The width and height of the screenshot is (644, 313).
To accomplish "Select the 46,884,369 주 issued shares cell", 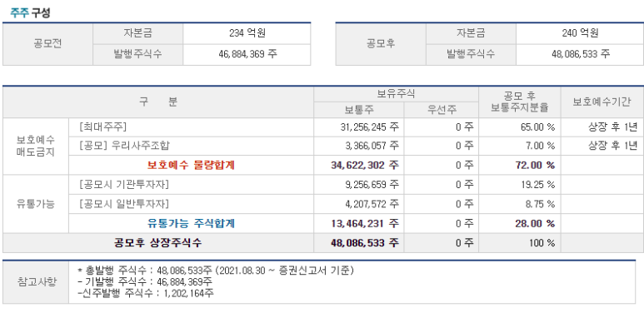I will [247, 54].
